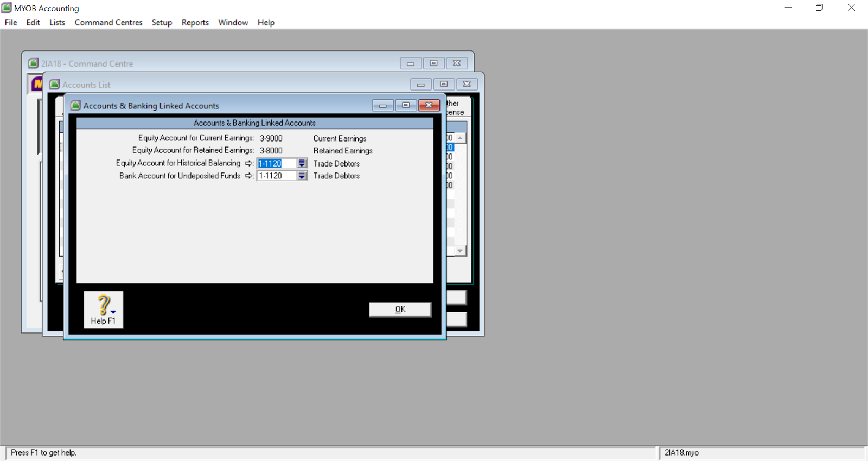This screenshot has height=461, width=868.
Task: Confirm with the OK button
Action: pyautogui.click(x=400, y=309)
